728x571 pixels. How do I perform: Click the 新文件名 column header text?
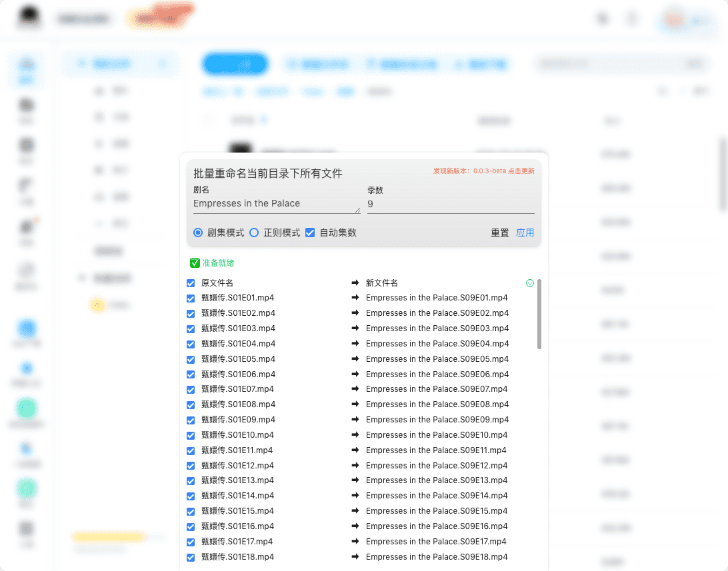click(381, 283)
